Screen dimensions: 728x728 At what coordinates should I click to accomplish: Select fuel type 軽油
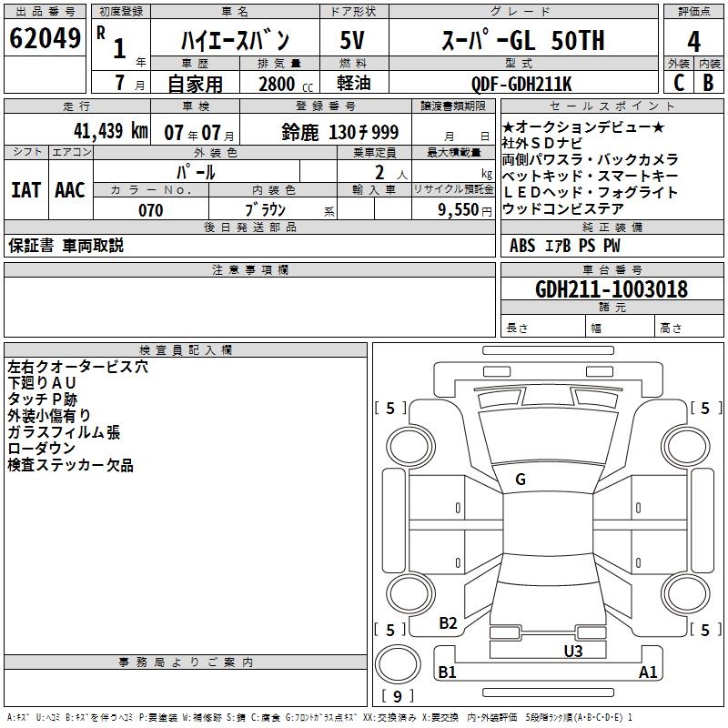(x=354, y=83)
